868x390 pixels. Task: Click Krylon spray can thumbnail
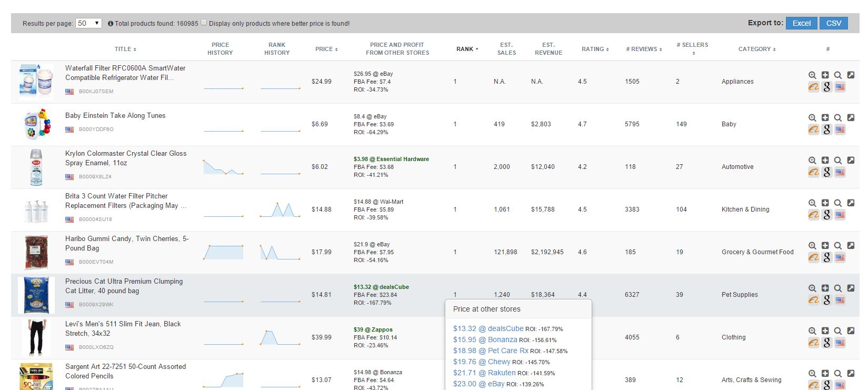pyautogui.click(x=36, y=167)
